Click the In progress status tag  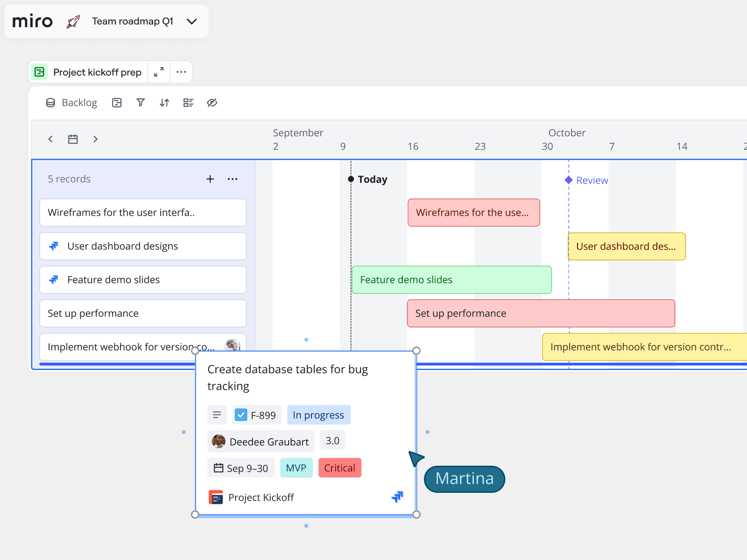318,415
